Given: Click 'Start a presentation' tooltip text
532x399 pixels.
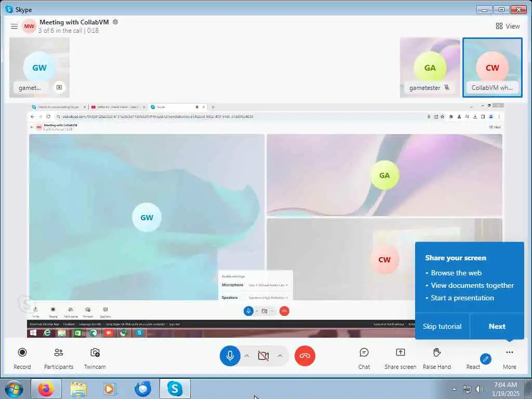Looking at the screenshot, I should pos(462,298).
